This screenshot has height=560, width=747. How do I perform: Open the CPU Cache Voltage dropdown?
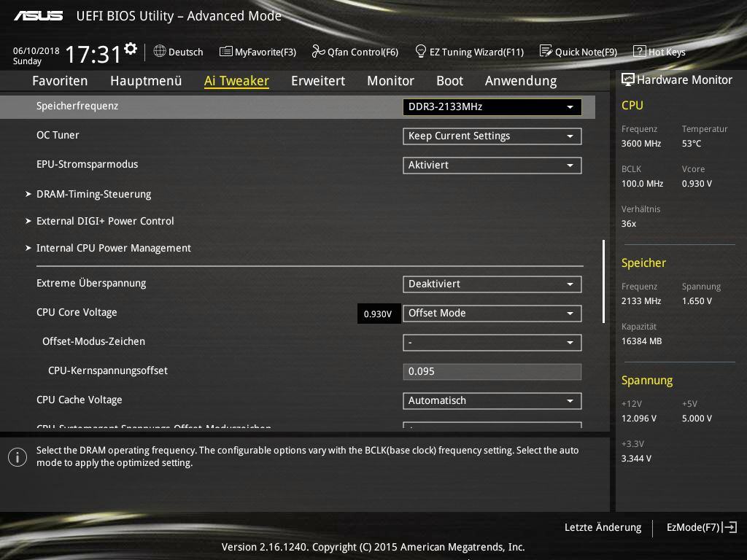click(492, 400)
